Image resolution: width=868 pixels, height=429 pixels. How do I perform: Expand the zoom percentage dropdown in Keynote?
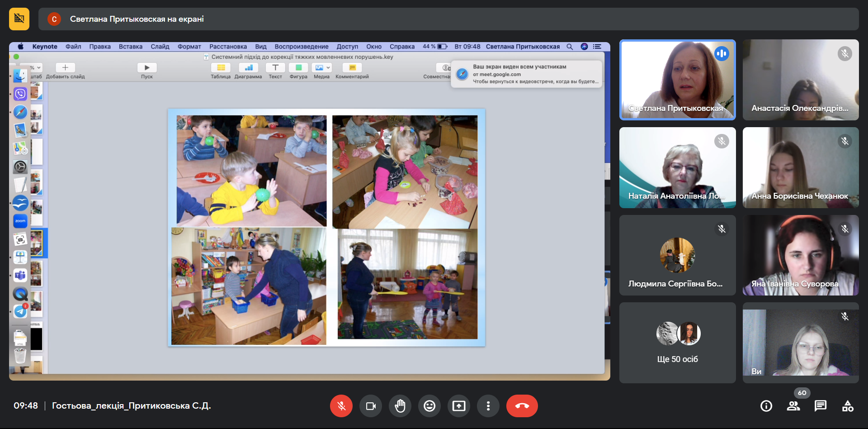38,67
